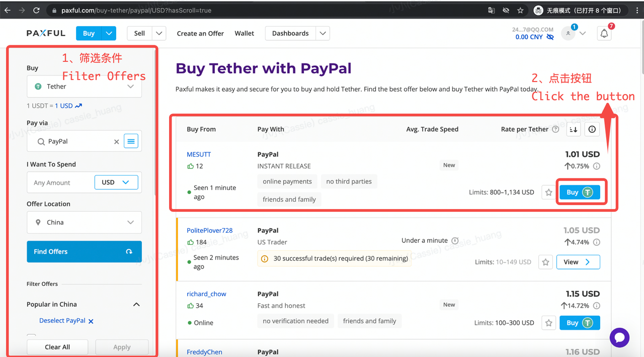Open the payment methods list icon
The image size is (644, 357).
click(131, 141)
